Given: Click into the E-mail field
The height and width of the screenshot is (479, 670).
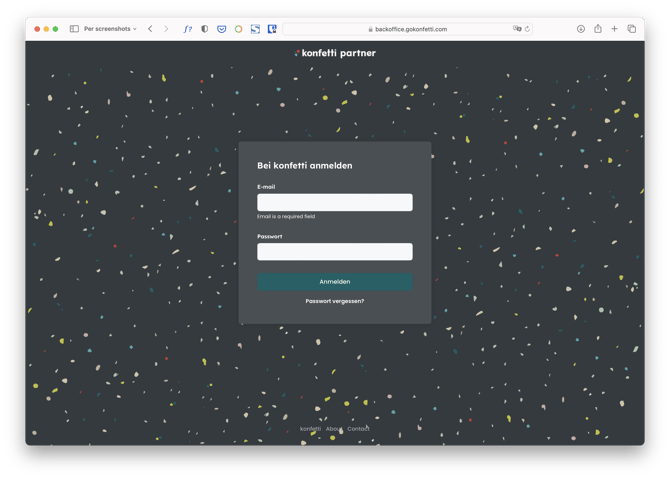Looking at the screenshot, I should (x=334, y=202).
